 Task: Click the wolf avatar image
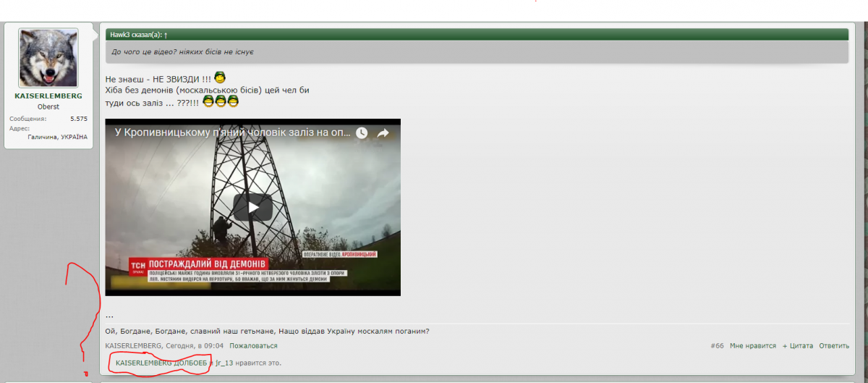(48, 59)
